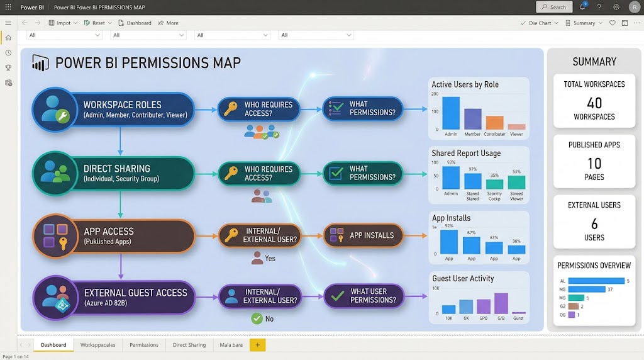The image size is (644, 360).
Task: Go to next page tab arrow
Action: (x=29, y=345)
